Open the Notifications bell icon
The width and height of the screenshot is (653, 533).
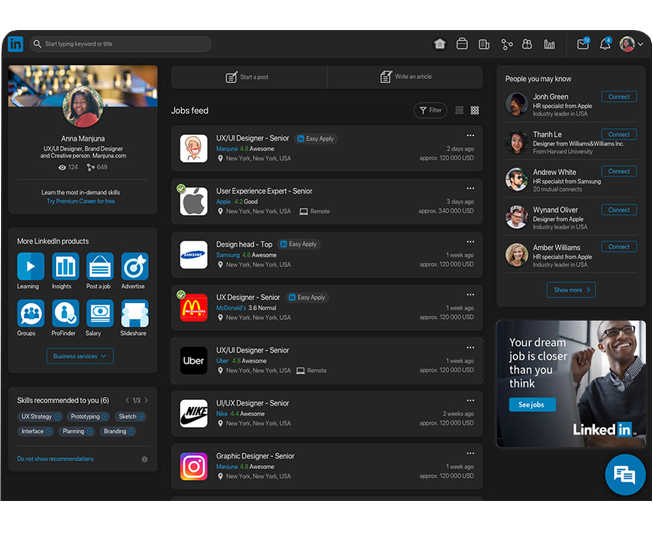[606, 43]
